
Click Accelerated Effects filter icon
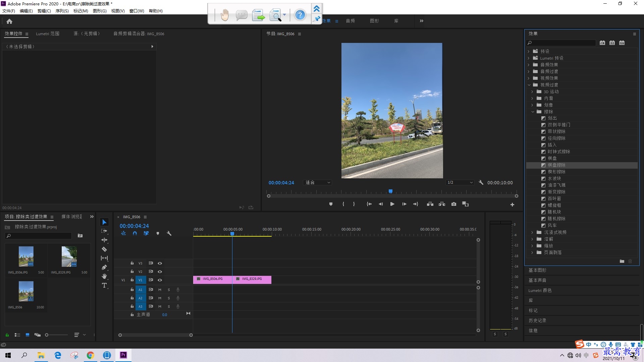coord(602,43)
